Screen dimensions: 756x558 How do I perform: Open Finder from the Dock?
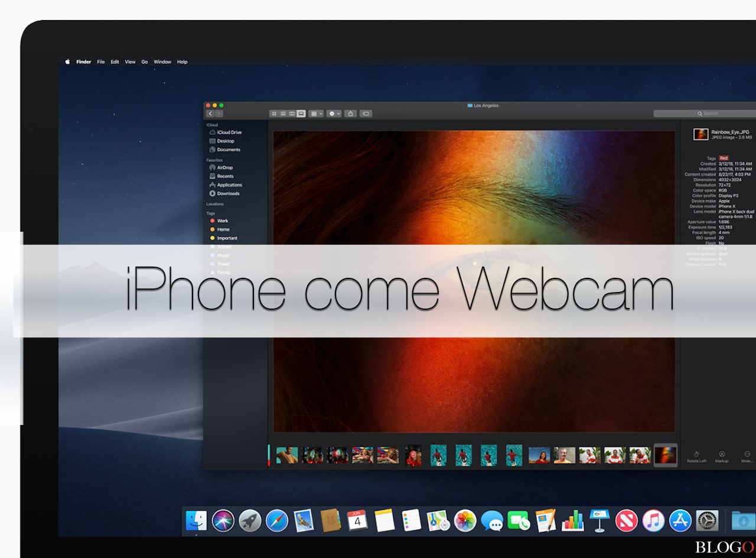[x=196, y=521]
